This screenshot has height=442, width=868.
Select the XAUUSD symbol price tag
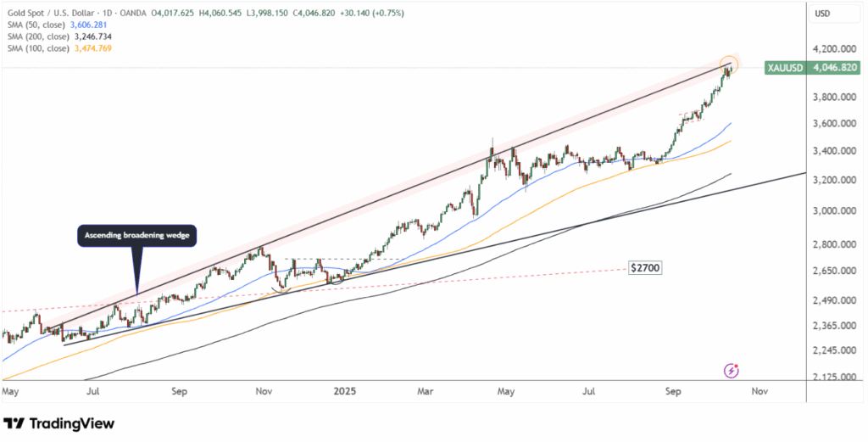coord(784,68)
